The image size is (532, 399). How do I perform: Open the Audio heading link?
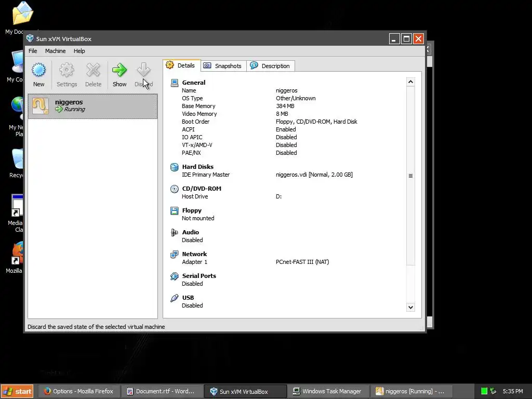point(190,232)
